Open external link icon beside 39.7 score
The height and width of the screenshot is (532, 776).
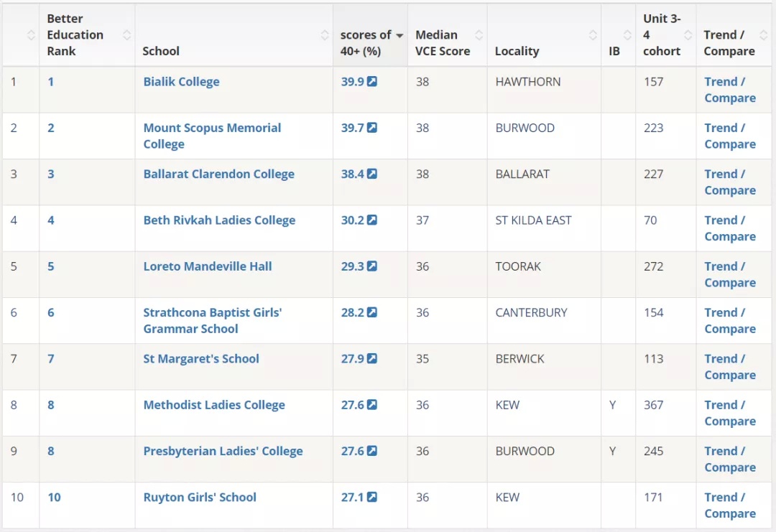pyautogui.click(x=371, y=128)
